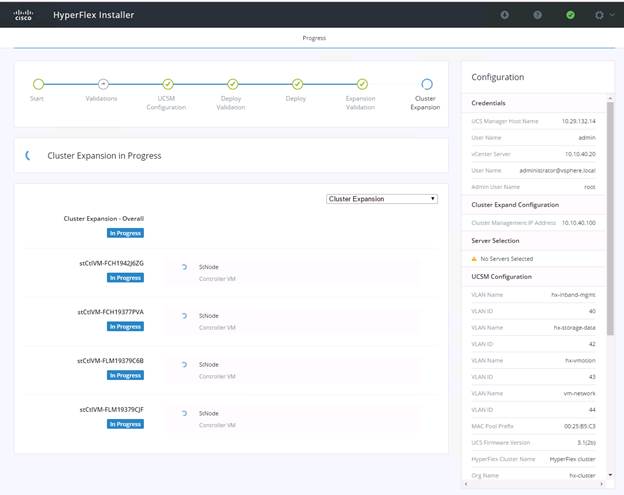Select the Expansion Validation step circle

(x=362, y=84)
